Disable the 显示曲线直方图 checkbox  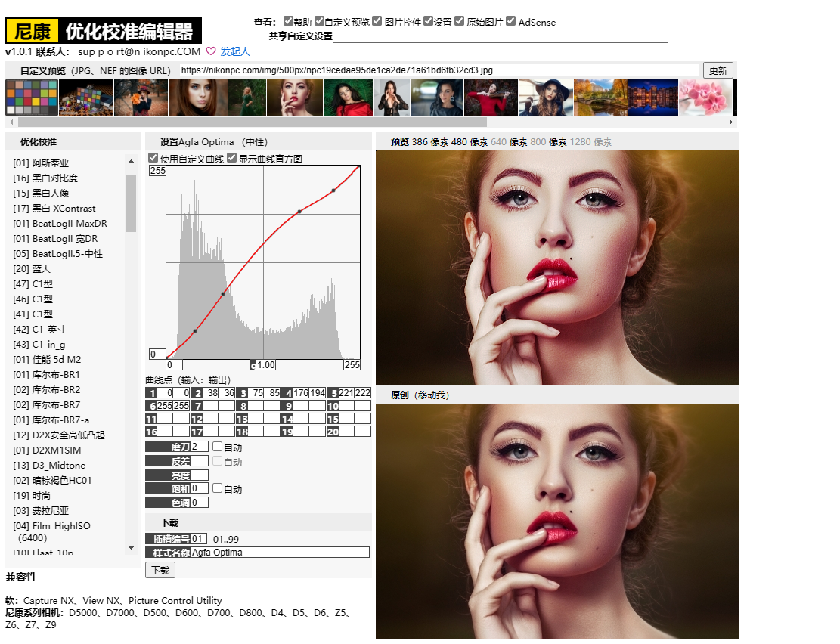tap(231, 158)
